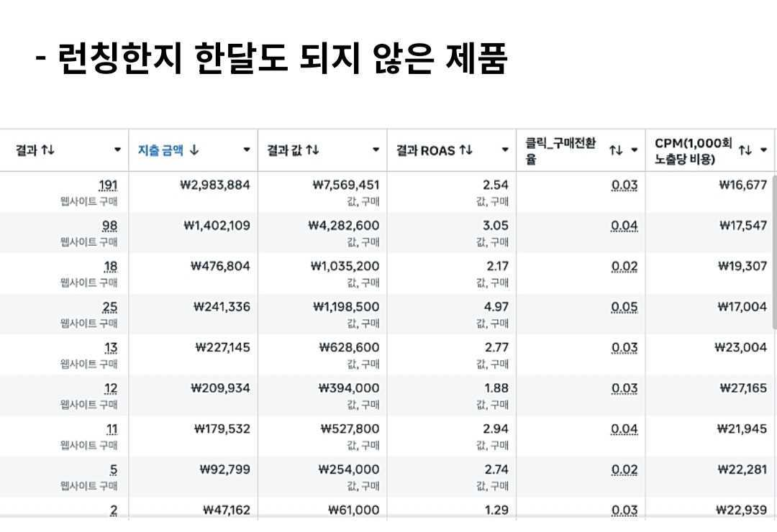777x532 pixels.
Task: Sort descending by 지출 금액 arrow
Action: (194, 150)
